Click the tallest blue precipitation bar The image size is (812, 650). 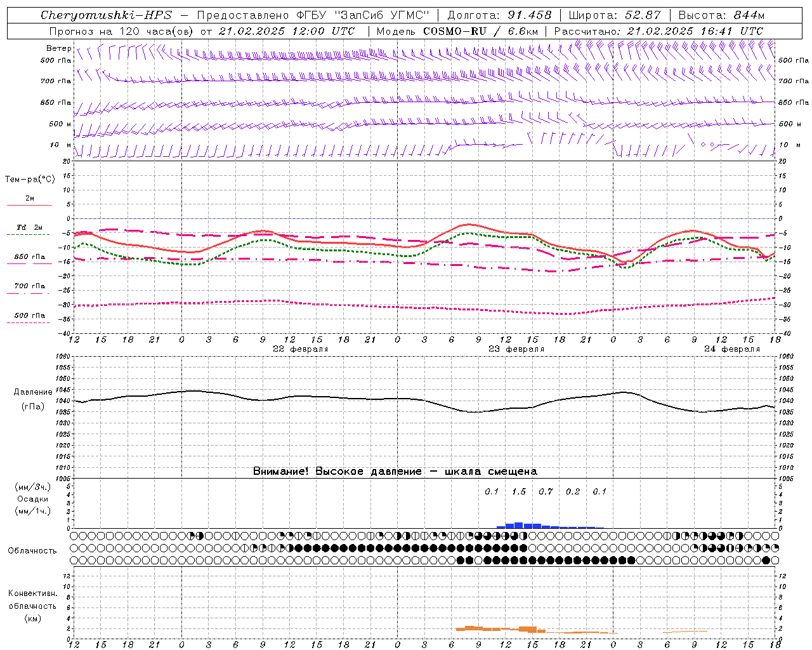518,525
